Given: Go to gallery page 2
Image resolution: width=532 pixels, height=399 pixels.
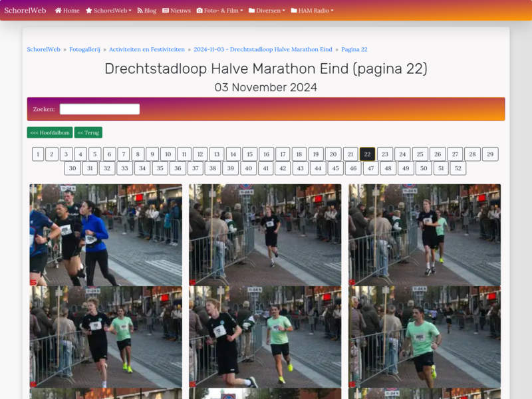Looking at the screenshot, I should click(x=52, y=154).
